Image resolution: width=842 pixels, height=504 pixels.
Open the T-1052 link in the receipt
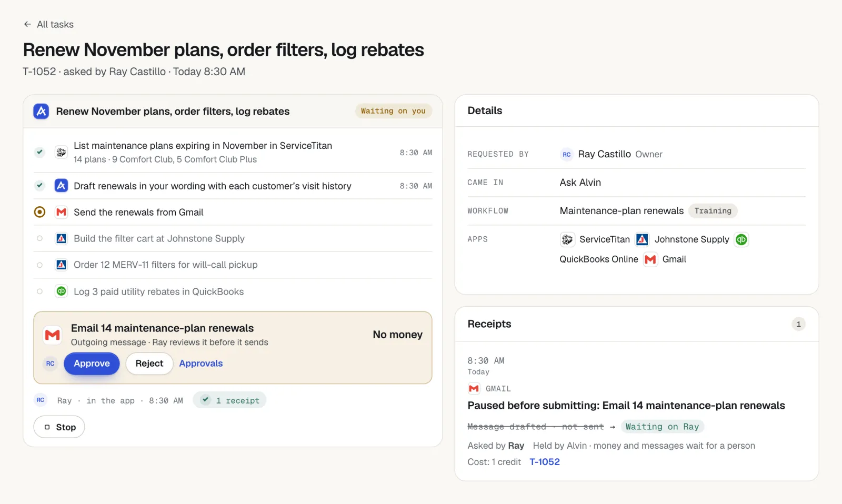point(545,462)
